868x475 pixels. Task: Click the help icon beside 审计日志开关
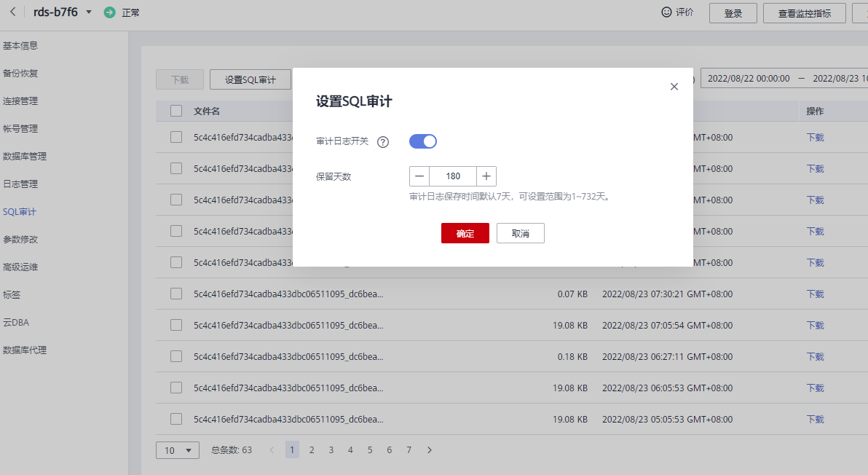tap(383, 142)
